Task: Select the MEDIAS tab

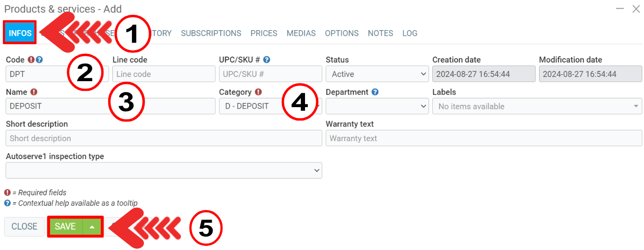Action: tap(301, 33)
